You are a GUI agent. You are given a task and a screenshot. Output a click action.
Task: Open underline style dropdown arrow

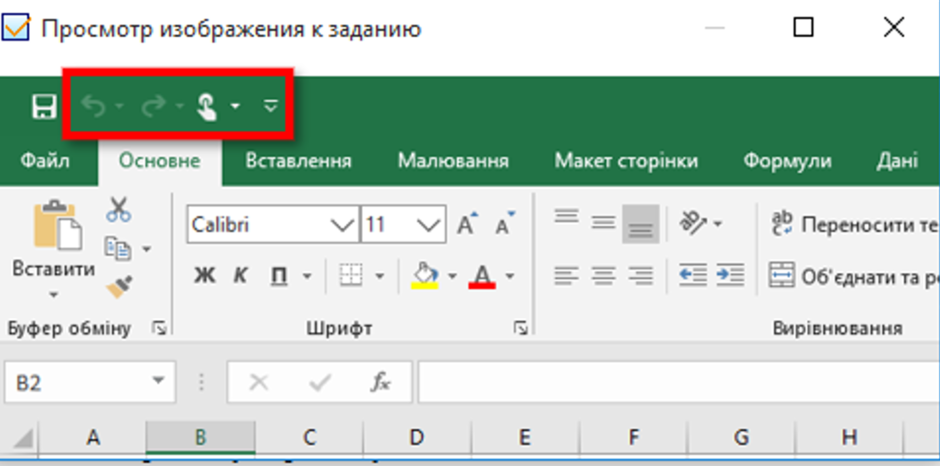[x=307, y=276]
